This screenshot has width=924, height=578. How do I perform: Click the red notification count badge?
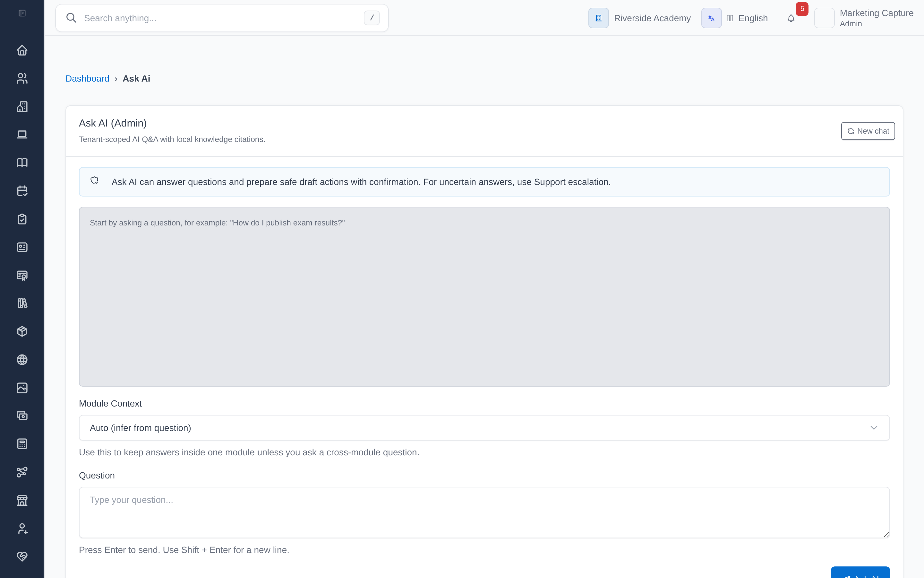tap(802, 9)
